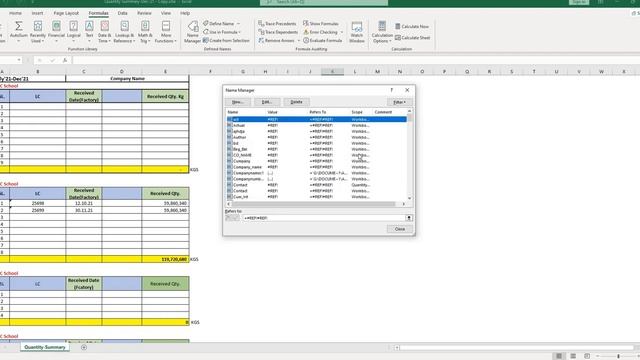Click the insert function fx icon
The width and height of the screenshot is (640, 360).
pyautogui.click(x=64, y=60)
